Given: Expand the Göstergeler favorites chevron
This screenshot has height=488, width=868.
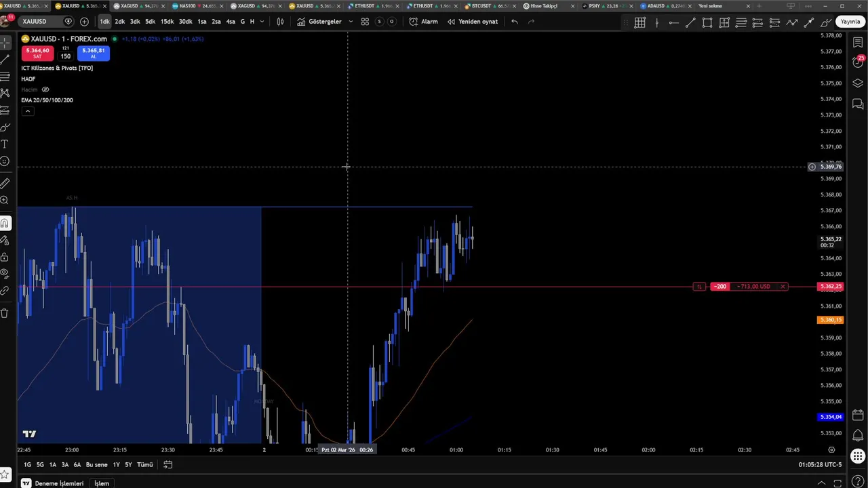Looking at the screenshot, I should [351, 22].
